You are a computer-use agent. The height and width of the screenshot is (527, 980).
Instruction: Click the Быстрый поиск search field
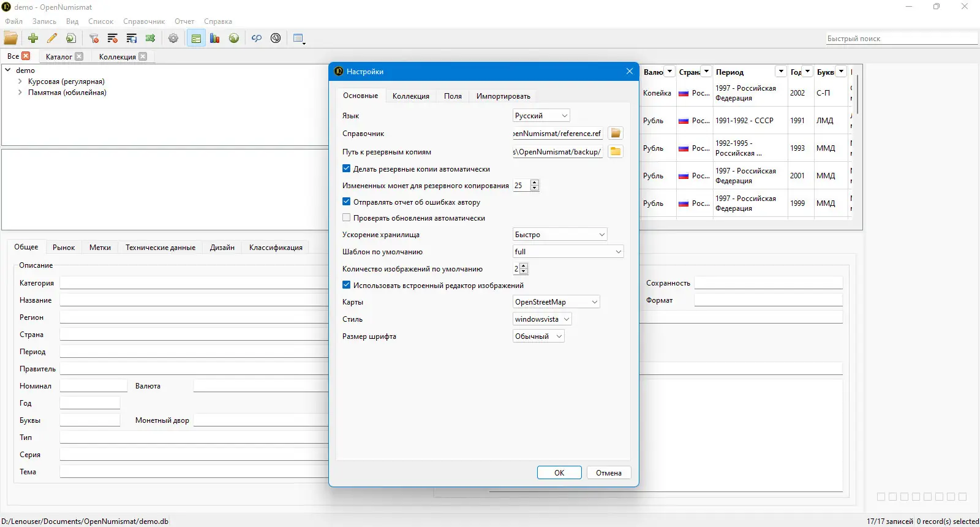(902, 39)
